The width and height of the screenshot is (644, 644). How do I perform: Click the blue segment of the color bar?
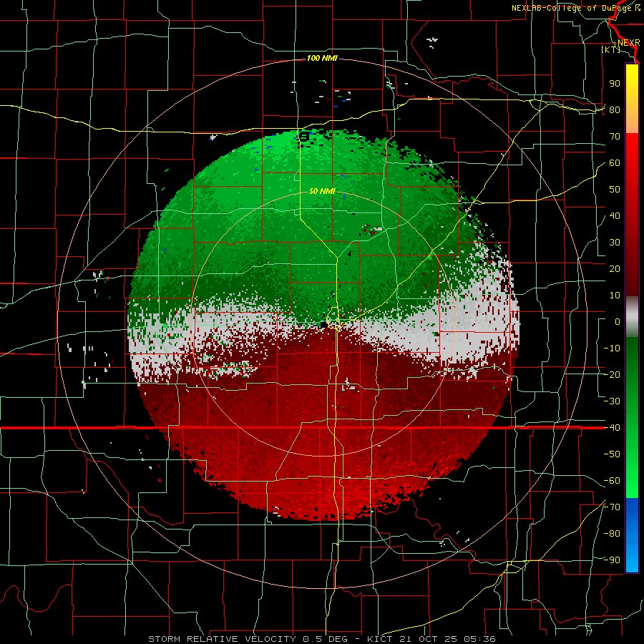coord(632,535)
